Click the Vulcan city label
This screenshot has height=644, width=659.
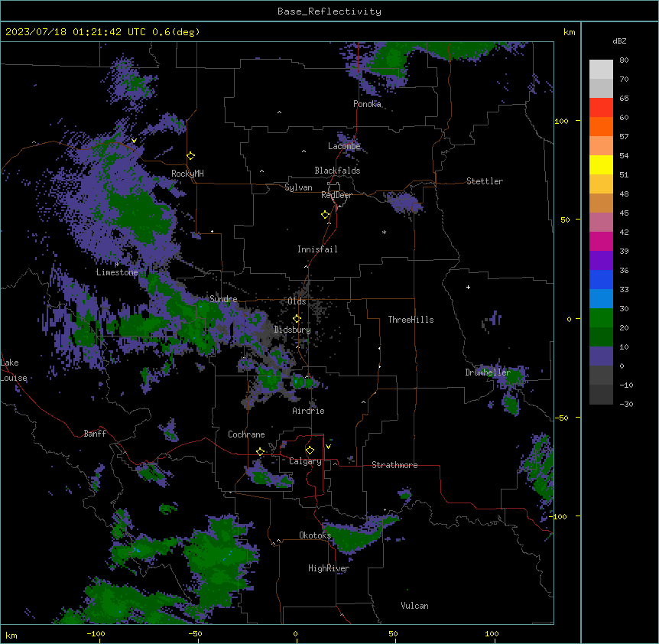[414, 606]
